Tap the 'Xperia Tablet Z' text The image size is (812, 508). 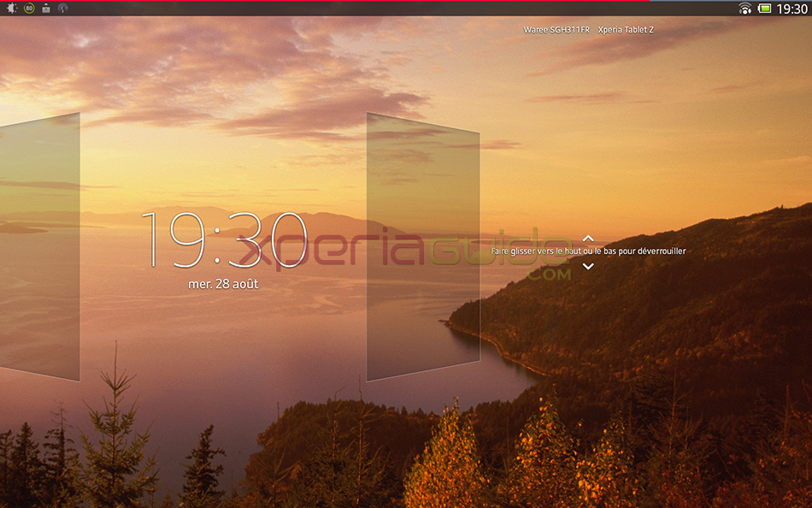coord(626,30)
